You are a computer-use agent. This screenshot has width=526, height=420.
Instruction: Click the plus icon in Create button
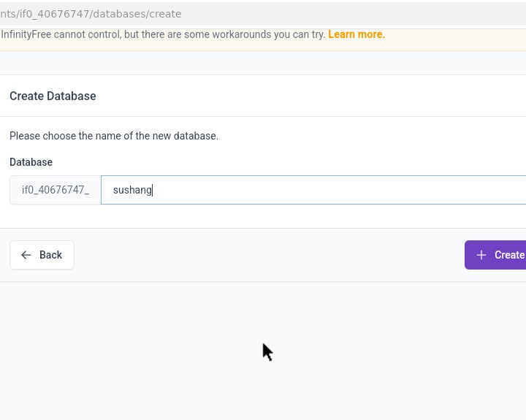(x=481, y=255)
